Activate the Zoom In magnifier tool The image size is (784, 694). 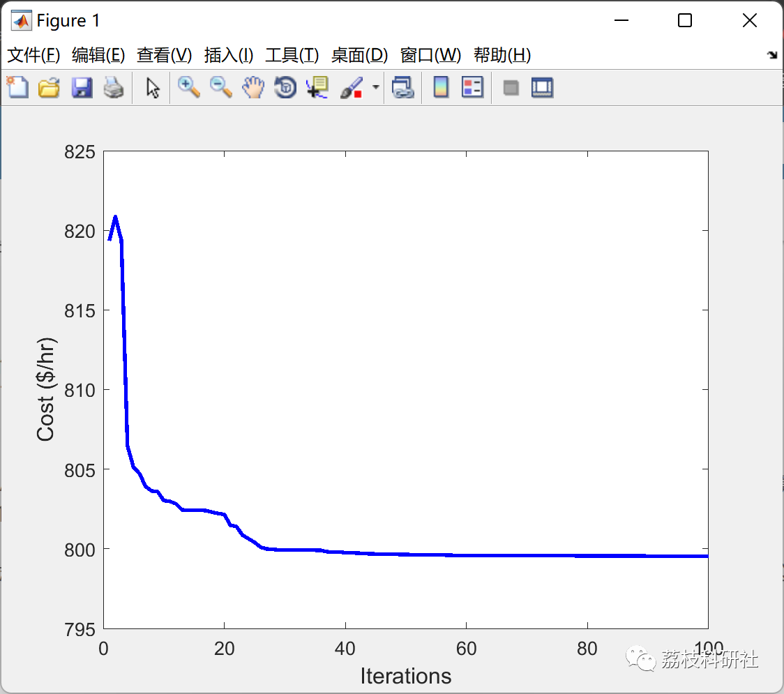click(189, 87)
